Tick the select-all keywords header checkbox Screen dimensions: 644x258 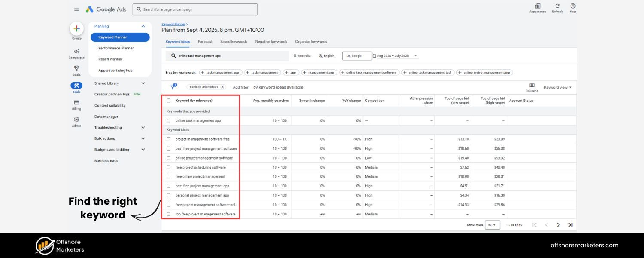click(169, 100)
